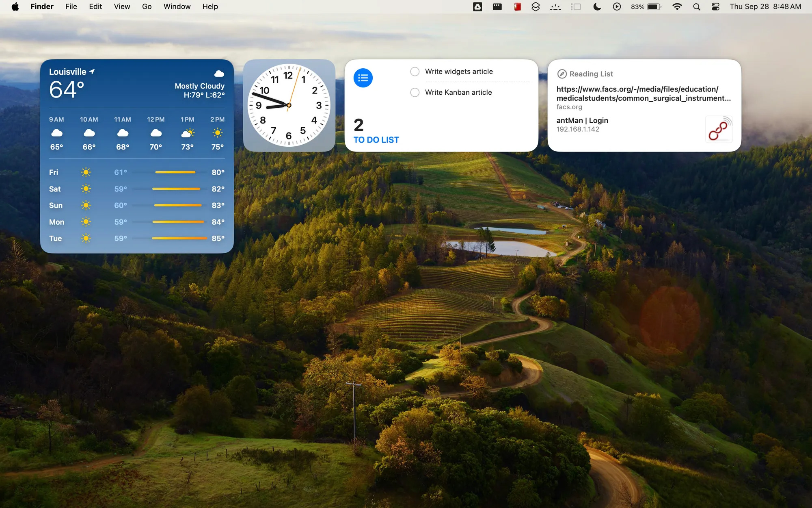Click the Sat sun forecast icon
The image size is (812, 508).
click(86, 189)
